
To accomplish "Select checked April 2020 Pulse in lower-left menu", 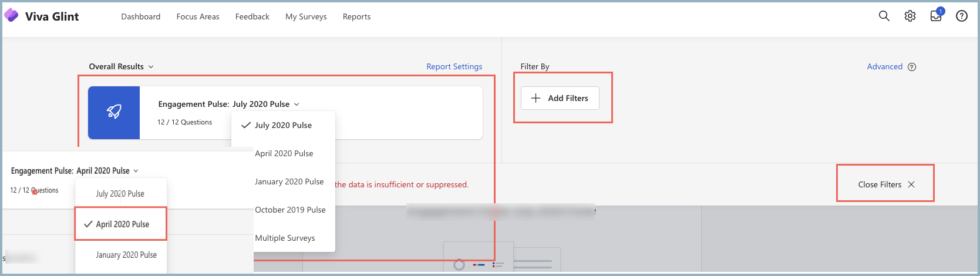I will [x=121, y=224].
